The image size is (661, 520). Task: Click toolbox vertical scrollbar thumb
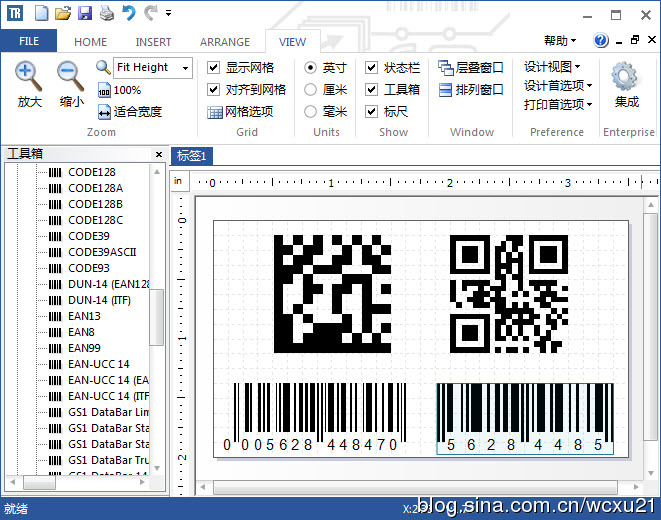click(157, 317)
